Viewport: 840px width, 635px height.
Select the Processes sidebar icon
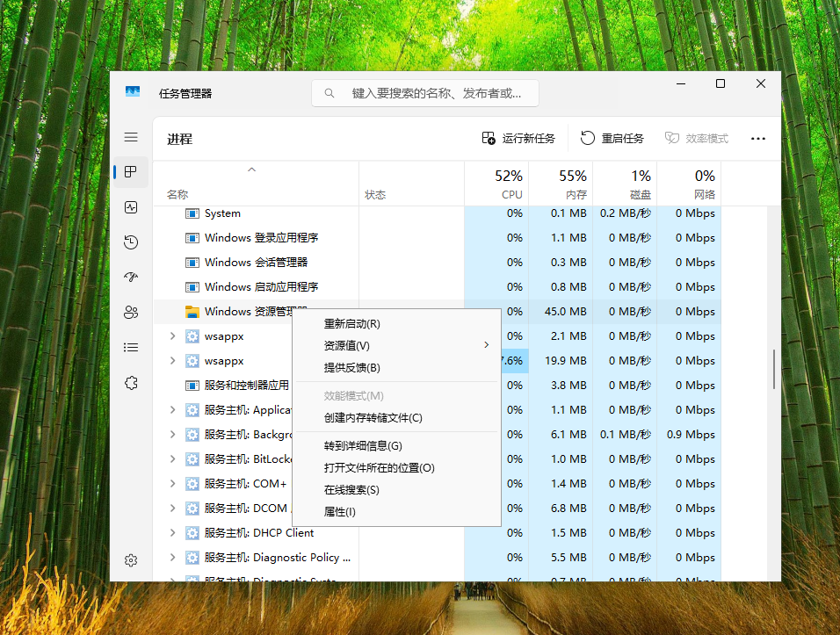pos(131,172)
